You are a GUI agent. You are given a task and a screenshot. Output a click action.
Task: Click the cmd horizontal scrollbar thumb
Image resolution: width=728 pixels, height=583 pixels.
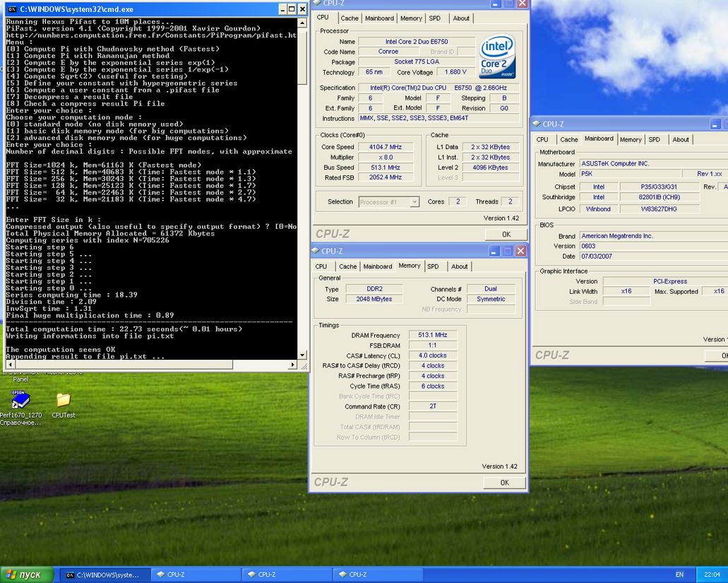[123, 365]
